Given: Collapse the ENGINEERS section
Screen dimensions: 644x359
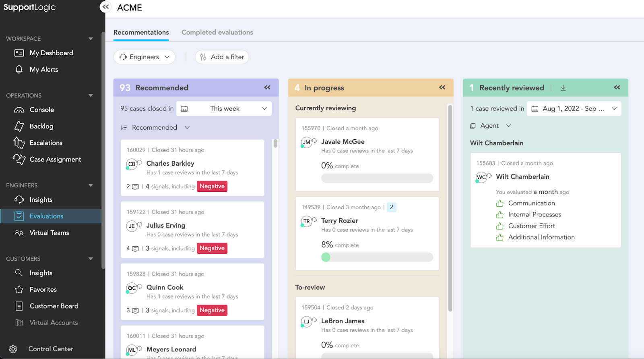Looking at the screenshot, I should point(91,185).
